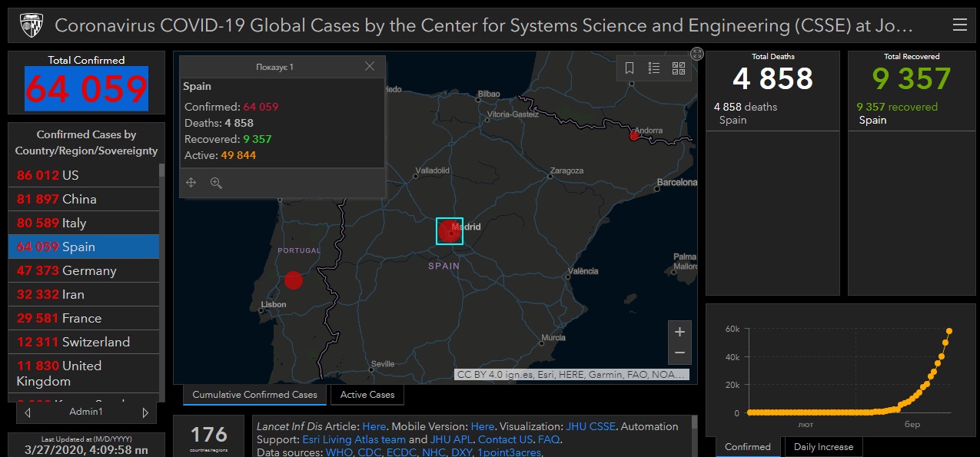
Task: Zoom out on the map
Action: point(679,353)
